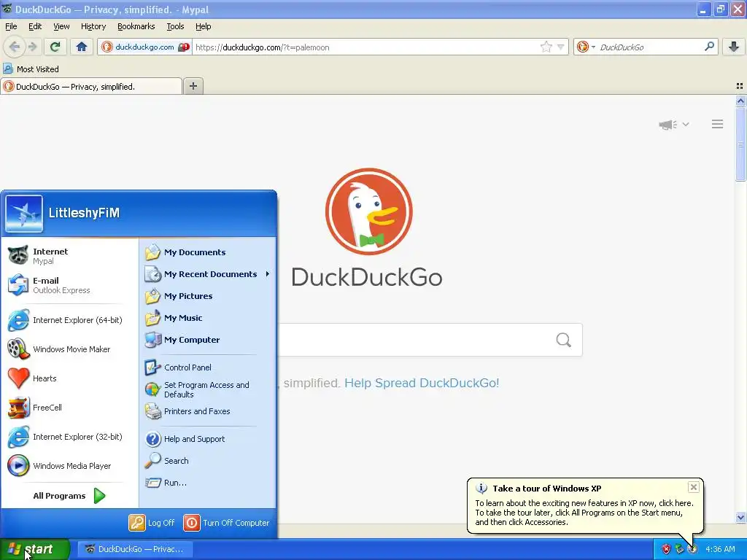Follow the Help Spread DuckDuckGo link
Image resolution: width=747 pixels, height=560 pixels.
(x=422, y=383)
